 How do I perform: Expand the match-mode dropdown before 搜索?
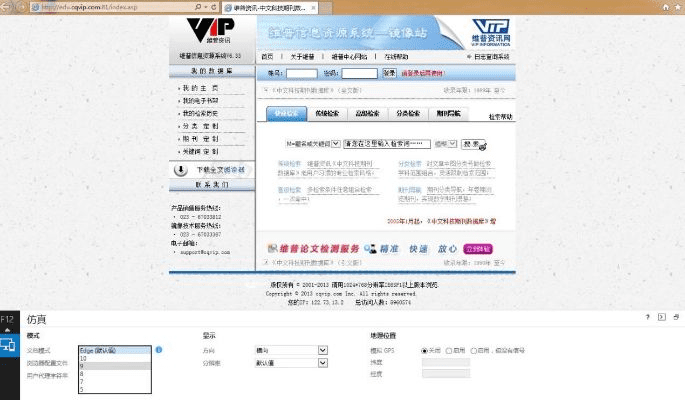point(453,143)
